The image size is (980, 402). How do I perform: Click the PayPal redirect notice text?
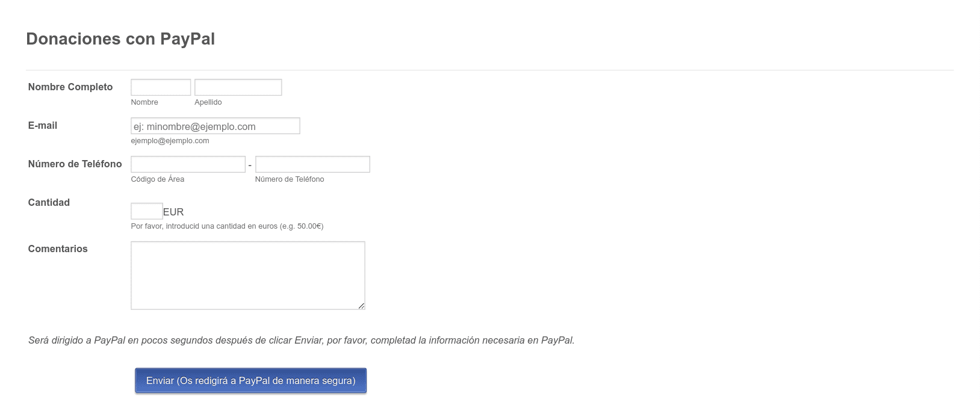[302, 340]
